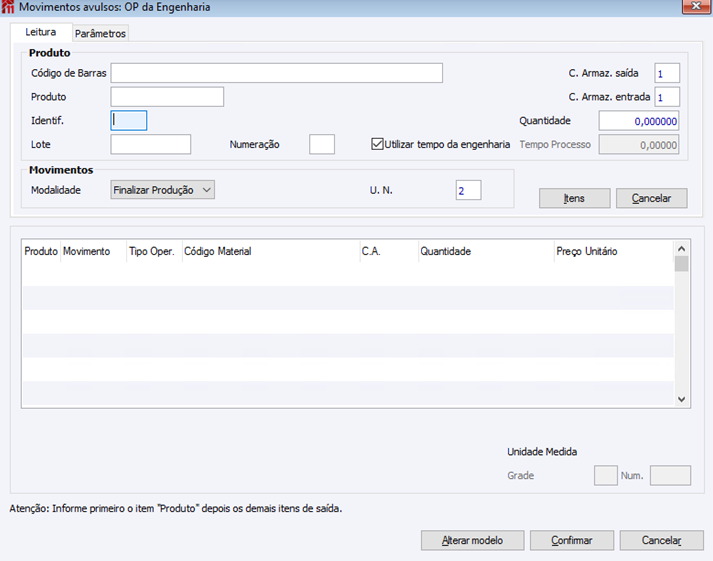Click Cancelar button next to Itens
This screenshot has height=561, width=713.
coord(651,198)
